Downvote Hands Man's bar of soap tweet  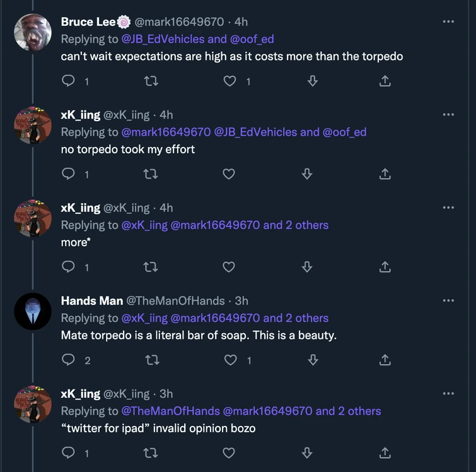(312, 360)
